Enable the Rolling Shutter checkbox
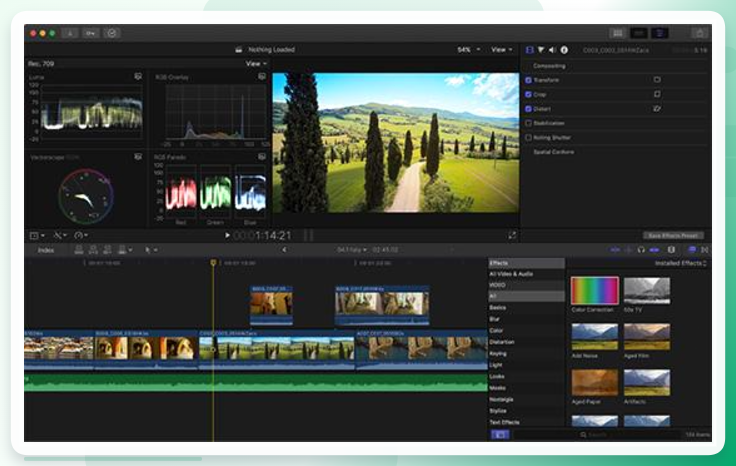This screenshot has height=466, width=736. point(528,138)
